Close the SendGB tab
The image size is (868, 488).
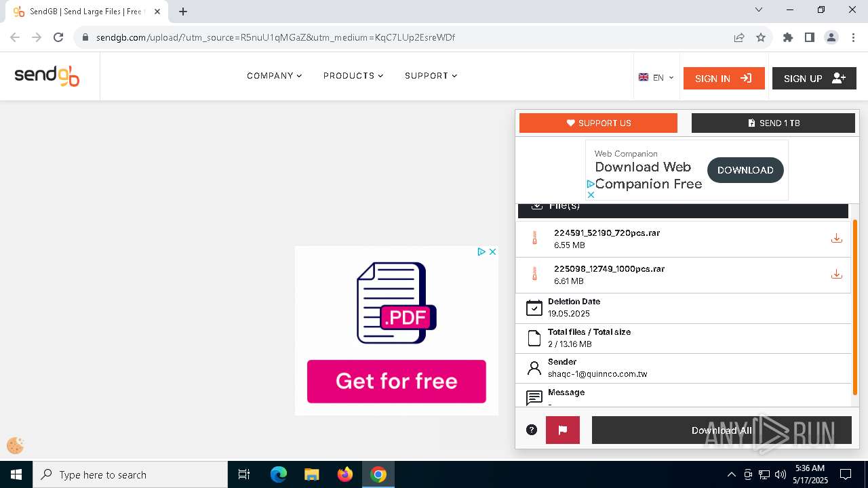tap(157, 12)
